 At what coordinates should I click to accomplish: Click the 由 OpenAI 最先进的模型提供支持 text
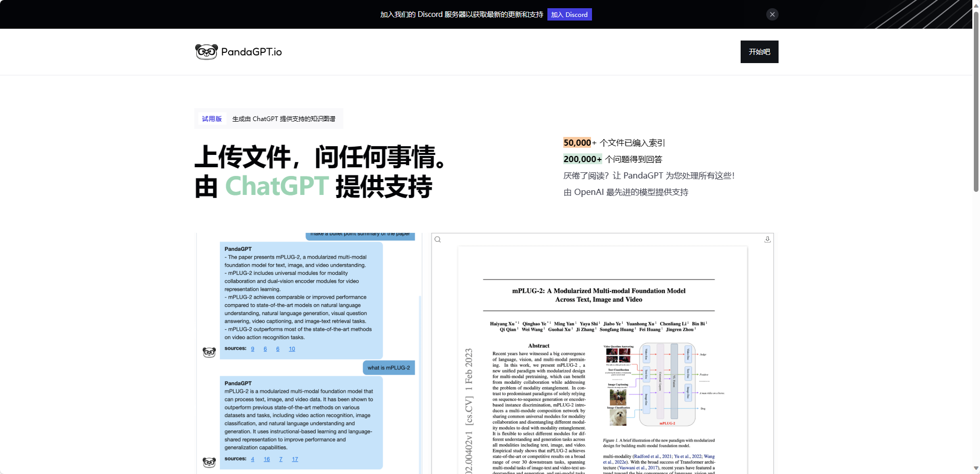click(626, 192)
